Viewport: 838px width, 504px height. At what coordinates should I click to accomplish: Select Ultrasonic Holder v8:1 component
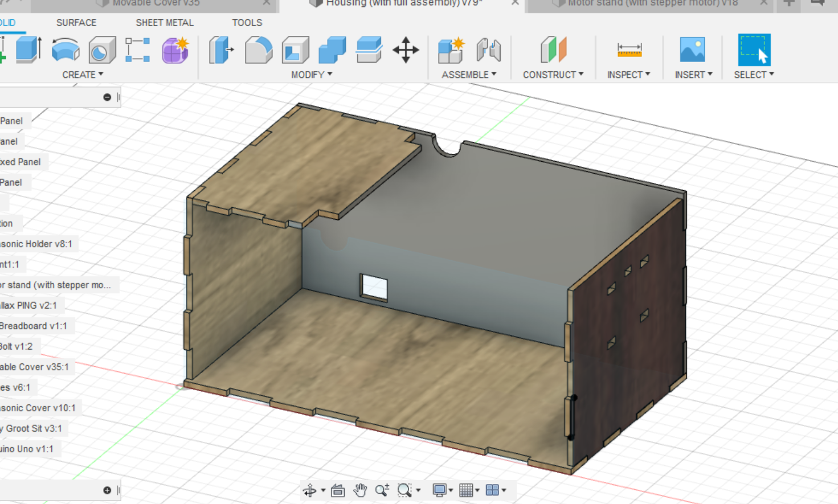coord(36,244)
